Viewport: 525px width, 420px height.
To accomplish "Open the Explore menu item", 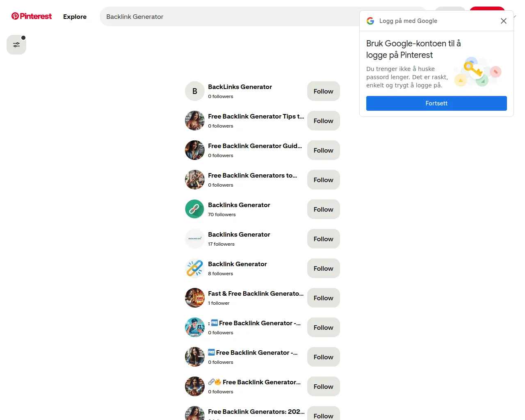I will (x=75, y=17).
